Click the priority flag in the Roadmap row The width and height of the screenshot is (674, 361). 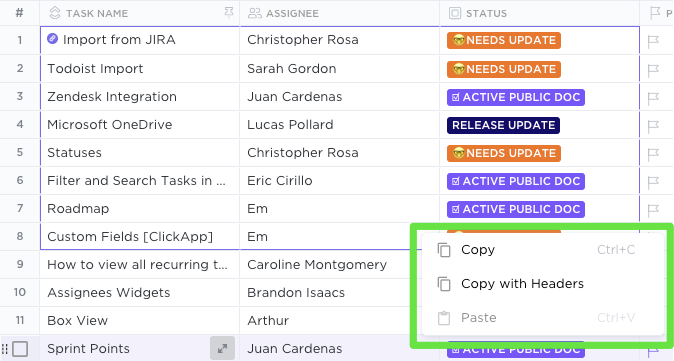653,210
